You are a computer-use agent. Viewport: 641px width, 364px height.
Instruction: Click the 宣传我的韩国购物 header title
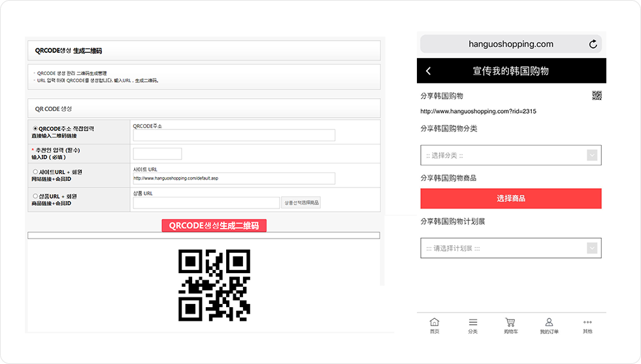click(x=510, y=71)
